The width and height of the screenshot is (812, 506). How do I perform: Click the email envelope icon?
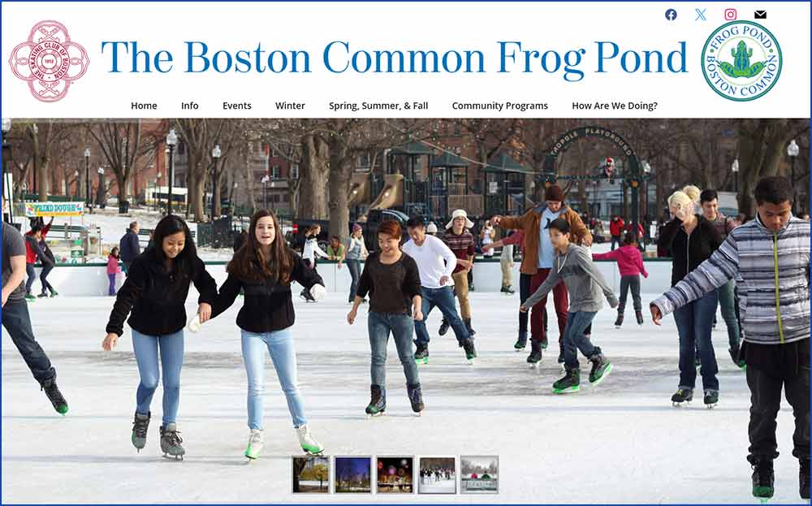coord(760,15)
